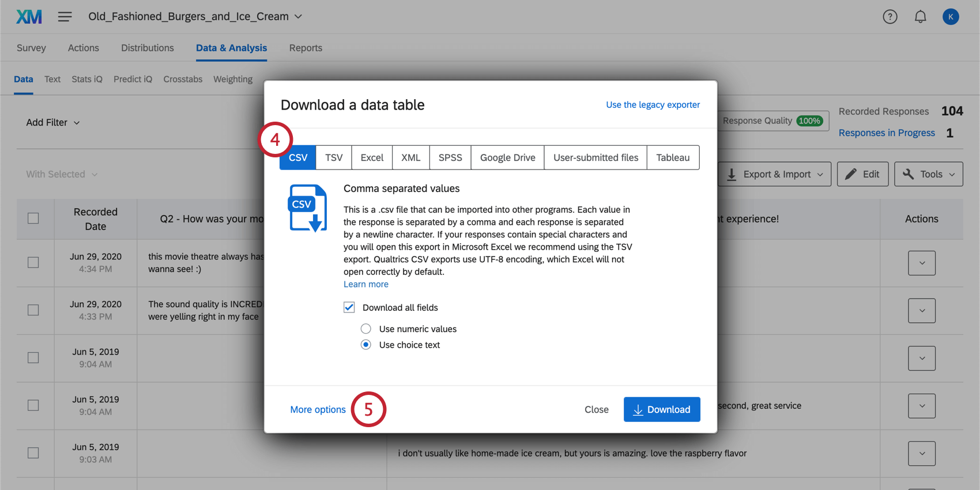Open the Export & Import menu

pyautogui.click(x=775, y=174)
